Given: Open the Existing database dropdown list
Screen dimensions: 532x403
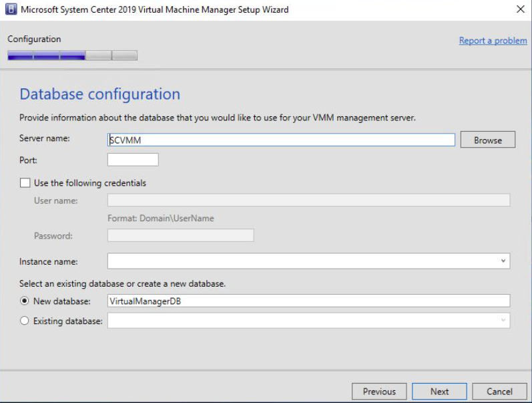Looking at the screenshot, I should click(x=503, y=320).
